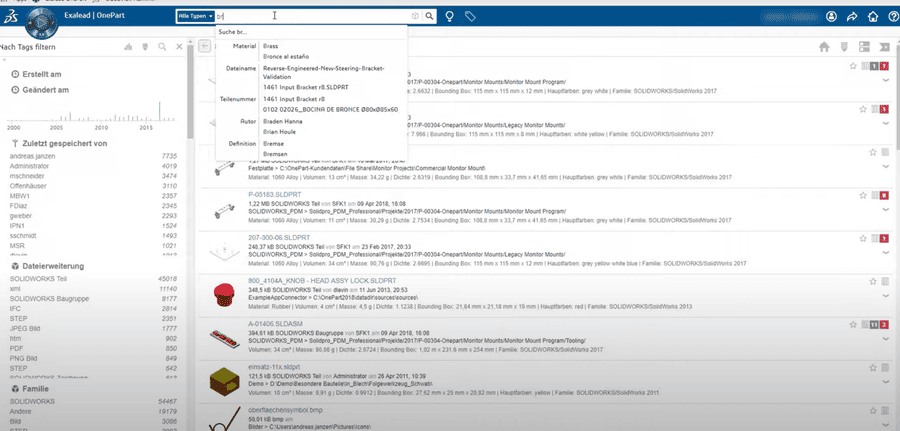
Task: Select 'Brass' material suggestion
Action: tap(272, 46)
